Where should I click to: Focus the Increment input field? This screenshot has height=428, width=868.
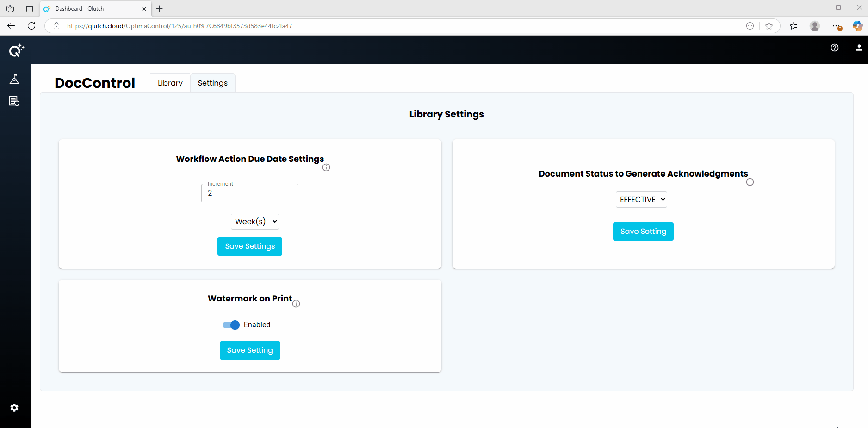click(x=250, y=193)
